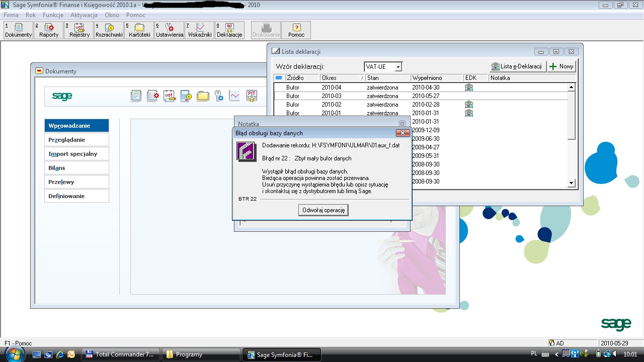644x362 pixels.
Task: Open Ustawienia from the main toolbar
Action: pyautogui.click(x=170, y=30)
